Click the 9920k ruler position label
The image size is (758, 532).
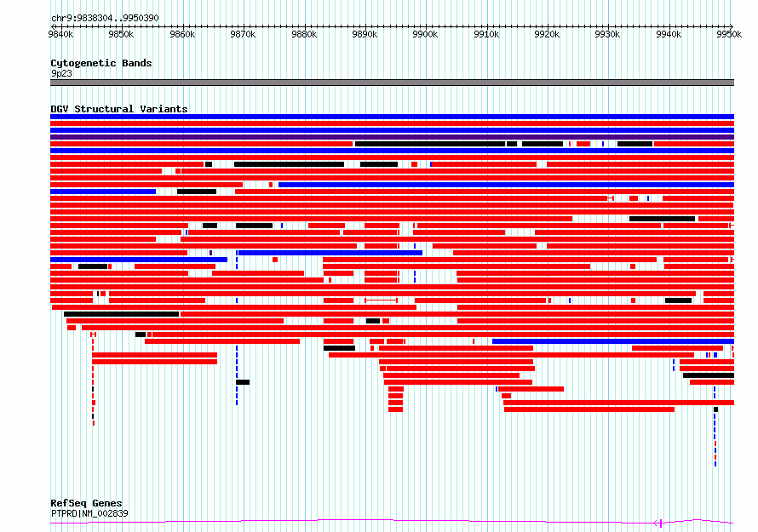coord(547,34)
